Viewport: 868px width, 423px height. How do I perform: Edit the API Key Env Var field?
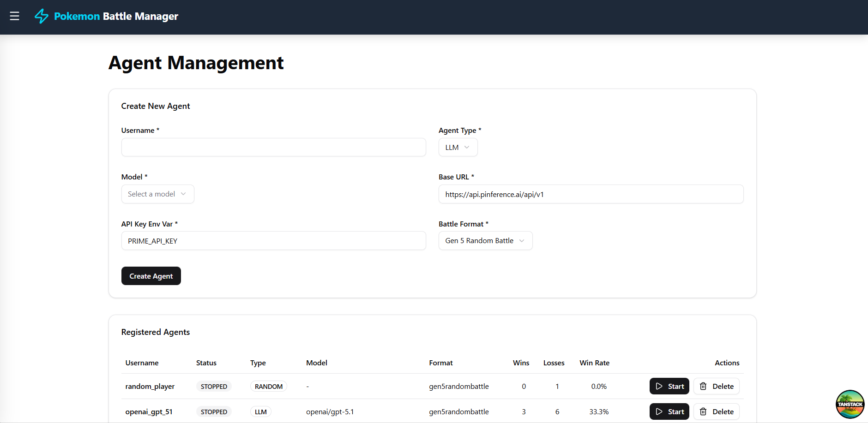pos(273,241)
